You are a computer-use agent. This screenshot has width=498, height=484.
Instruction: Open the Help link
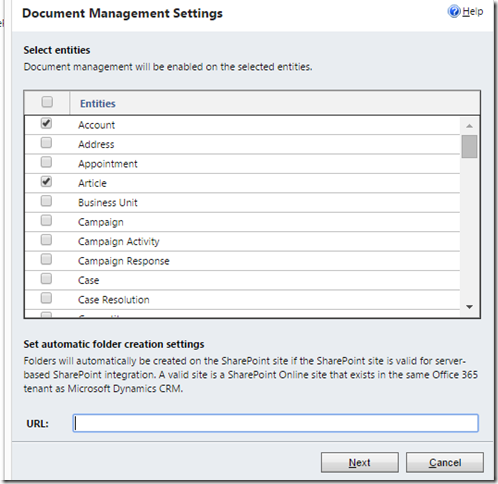point(472,12)
